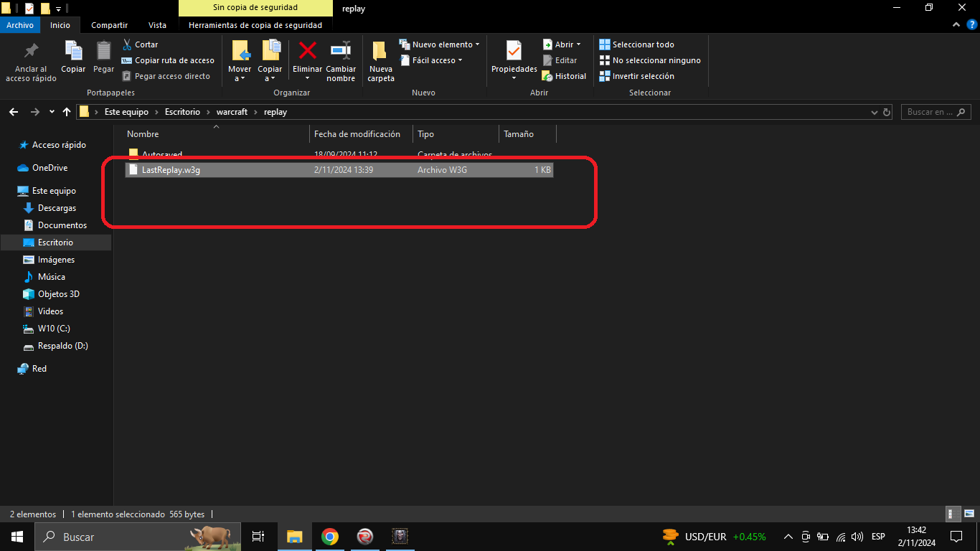Viewport: 980px width, 551px height.
Task: Switch to details view layout icon
Action: pos(953,514)
